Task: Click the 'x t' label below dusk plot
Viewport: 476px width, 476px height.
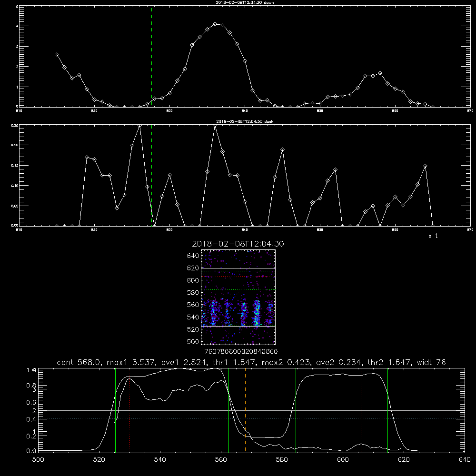Action: tap(433, 236)
